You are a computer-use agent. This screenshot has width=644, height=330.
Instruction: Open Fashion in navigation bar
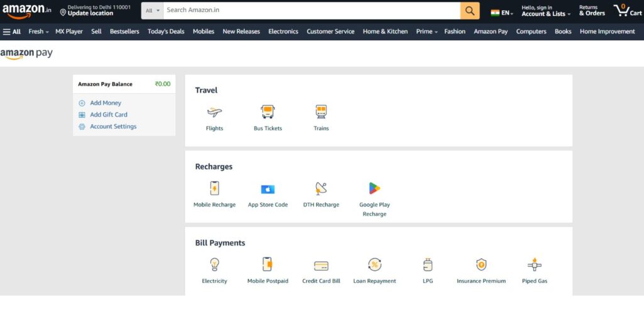(x=455, y=31)
